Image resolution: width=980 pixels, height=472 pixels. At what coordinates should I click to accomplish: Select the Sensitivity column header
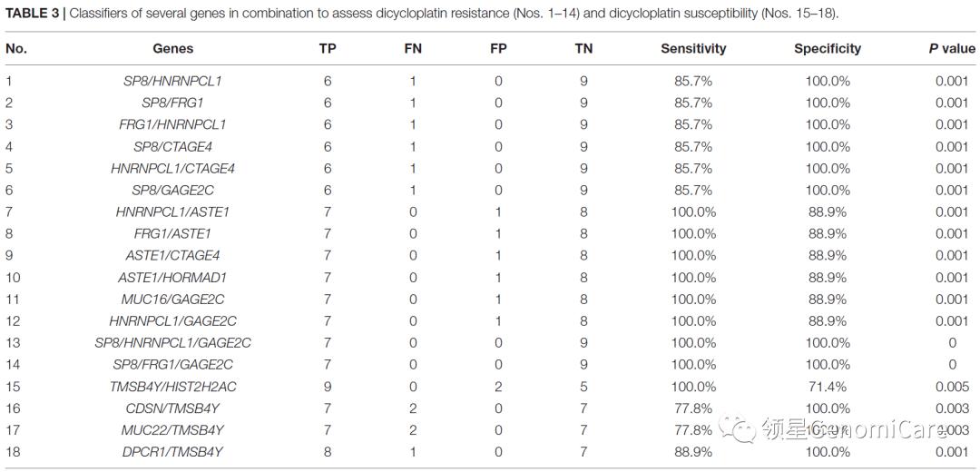693,48
